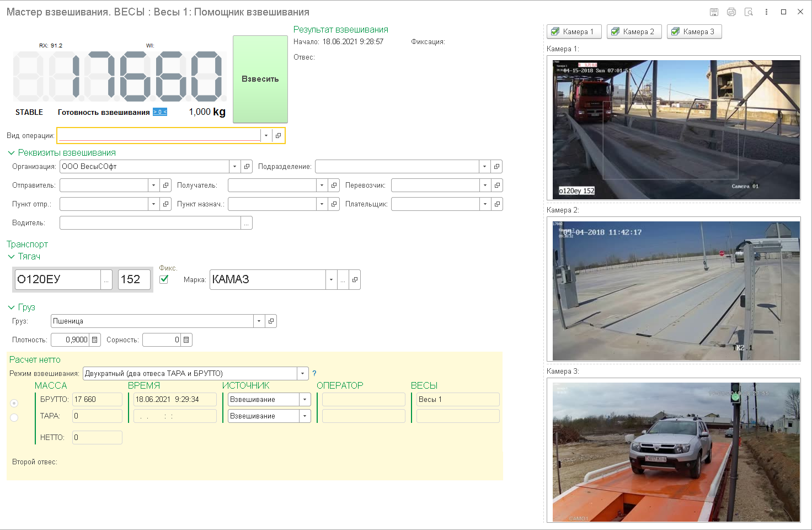Click the Камера 2 video thumbnail
This screenshot has height=530, width=812.
[676, 291]
